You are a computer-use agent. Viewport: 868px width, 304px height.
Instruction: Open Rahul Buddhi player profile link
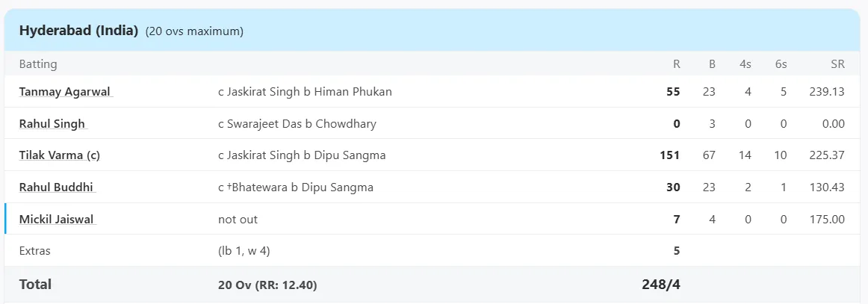tap(58, 187)
